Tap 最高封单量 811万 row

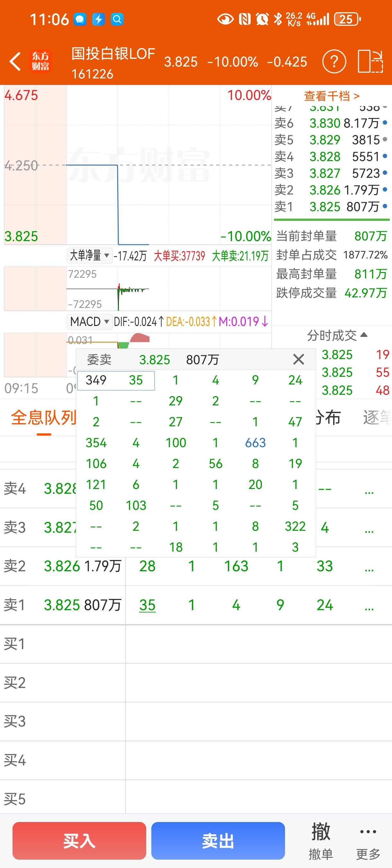click(x=332, y=274)
